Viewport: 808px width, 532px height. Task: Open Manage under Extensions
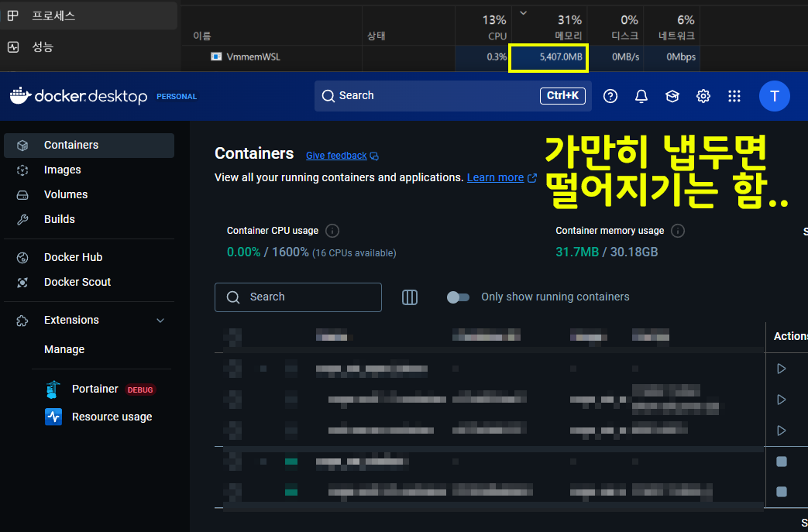64,350
